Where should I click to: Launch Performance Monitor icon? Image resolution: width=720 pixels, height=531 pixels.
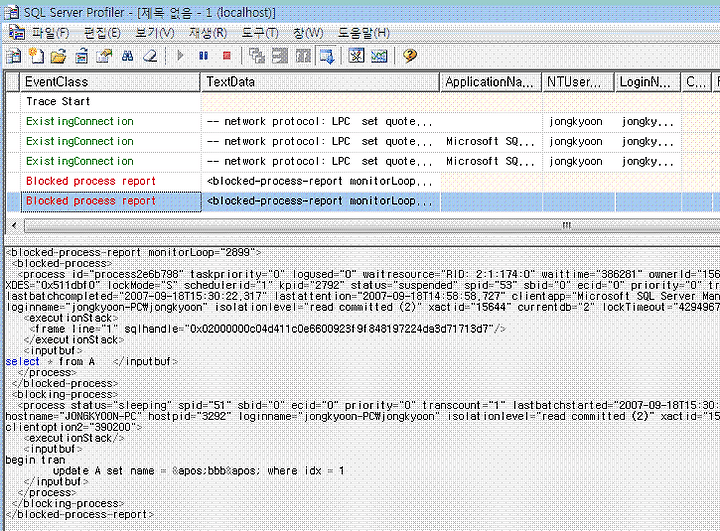coord(379,56)
